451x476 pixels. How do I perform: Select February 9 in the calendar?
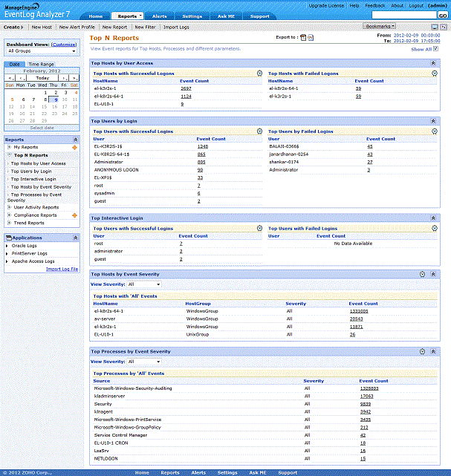tap(56, 99)
